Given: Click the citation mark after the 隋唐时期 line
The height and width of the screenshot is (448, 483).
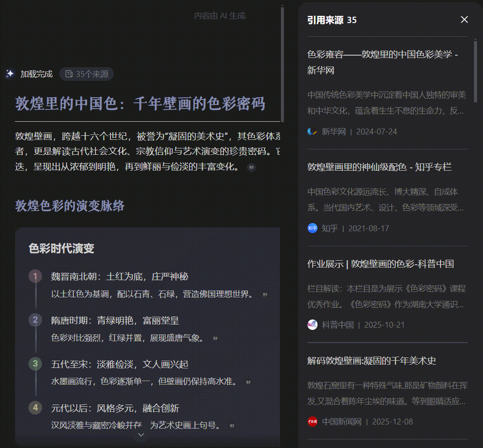Looking at the screenshot, I should [215, 338].
